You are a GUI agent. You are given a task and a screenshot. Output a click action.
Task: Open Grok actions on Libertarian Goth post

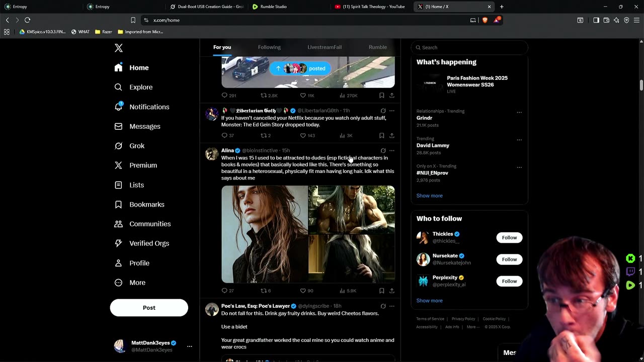[x=383, y=111]
